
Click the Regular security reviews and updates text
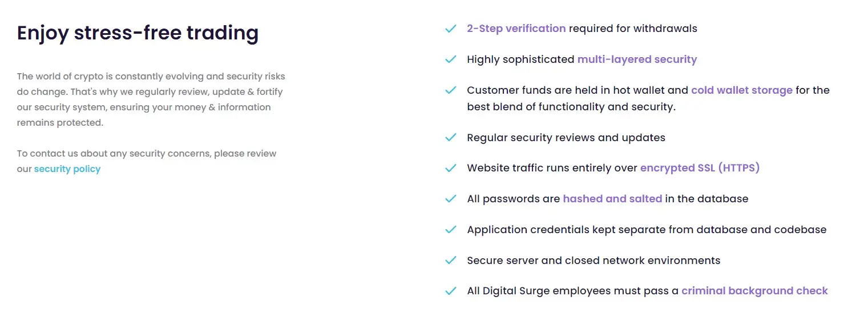click(x=566, y=138)
